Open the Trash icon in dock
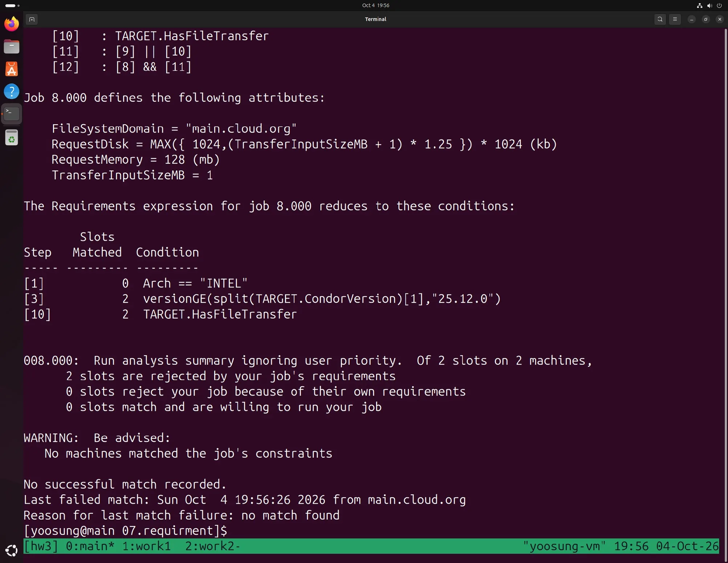Screen dimensions: 728x563 12,138
